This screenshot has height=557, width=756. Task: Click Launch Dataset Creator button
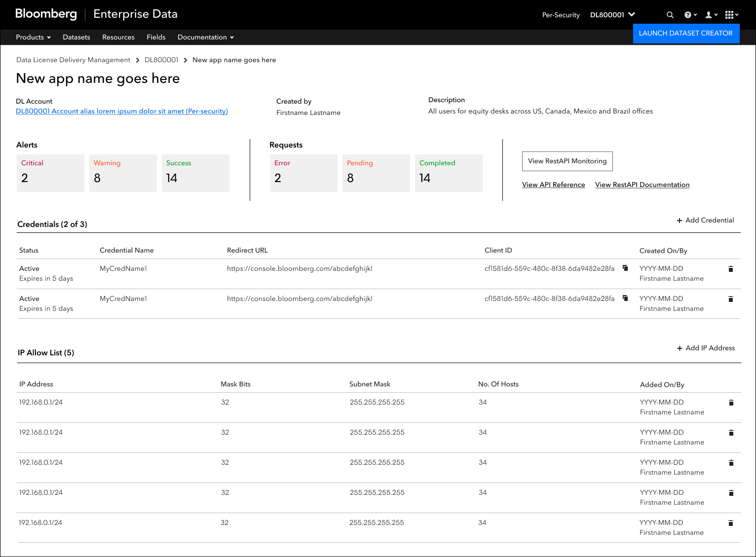(x=686, y=33)
